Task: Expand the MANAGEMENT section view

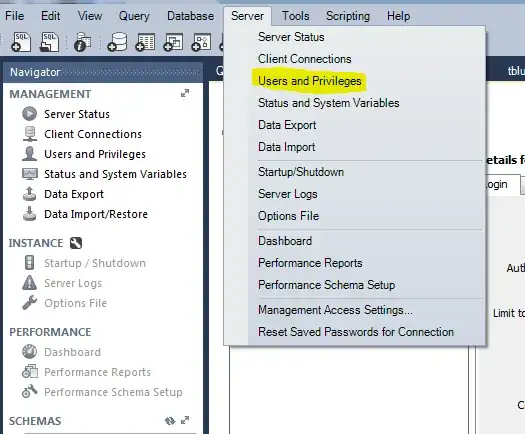Action: [185, 93]
